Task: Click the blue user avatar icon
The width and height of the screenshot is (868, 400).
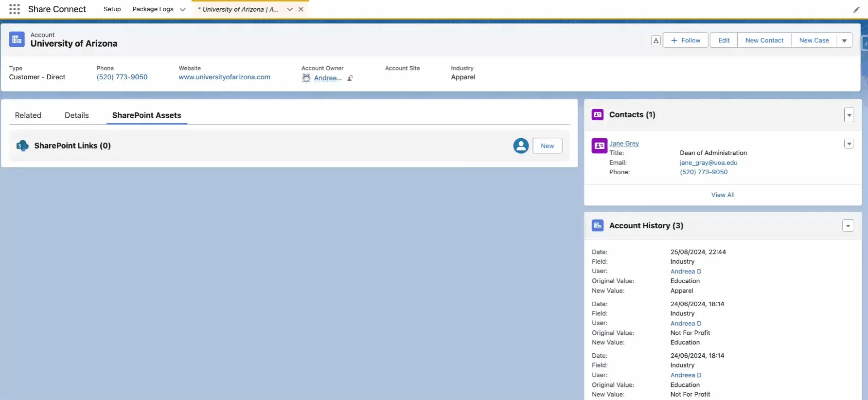Action: point(521,145)
